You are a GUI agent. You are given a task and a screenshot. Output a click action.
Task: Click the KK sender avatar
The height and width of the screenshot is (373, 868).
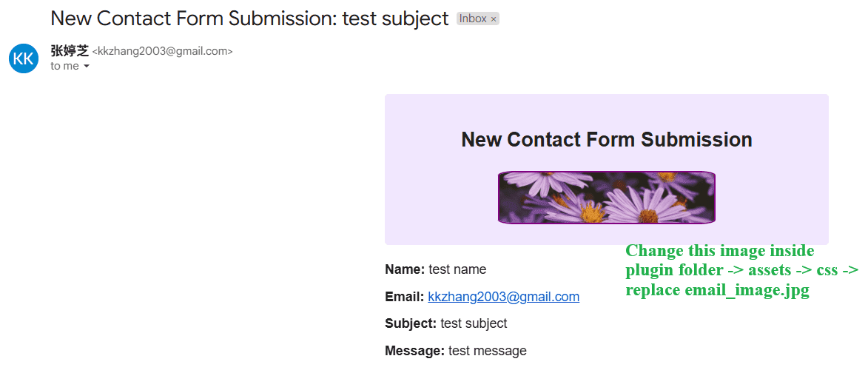pos(24,58)
